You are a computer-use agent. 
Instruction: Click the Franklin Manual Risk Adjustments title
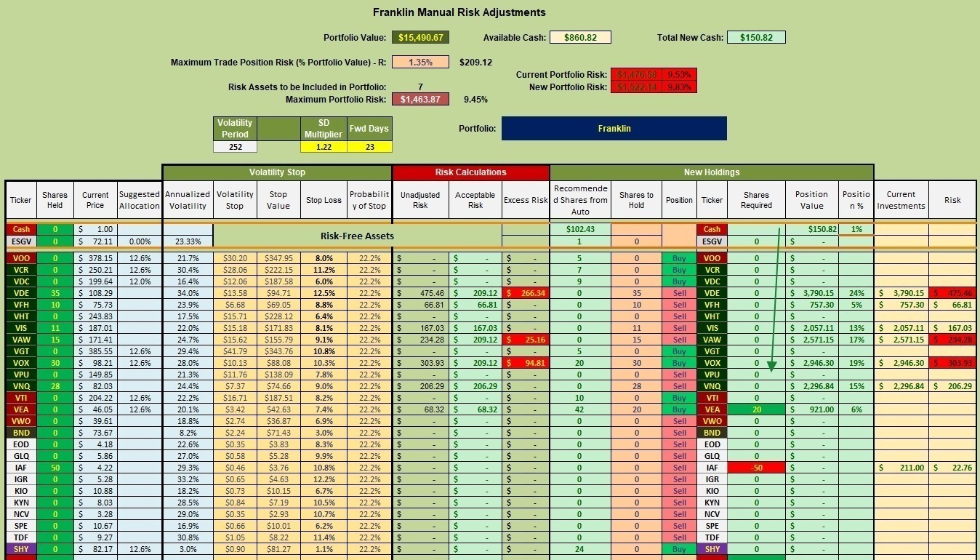click(x=459, y=12)
